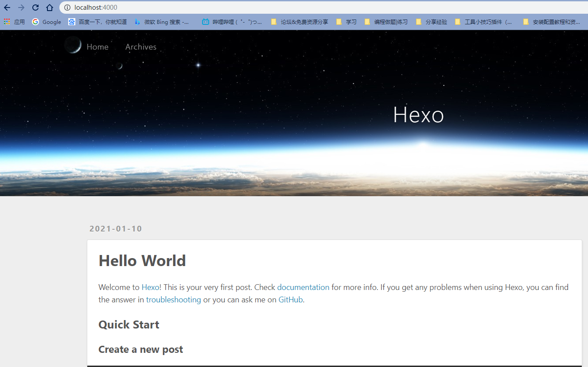
Task: Open the documentation link
Action: click(303, 287)
